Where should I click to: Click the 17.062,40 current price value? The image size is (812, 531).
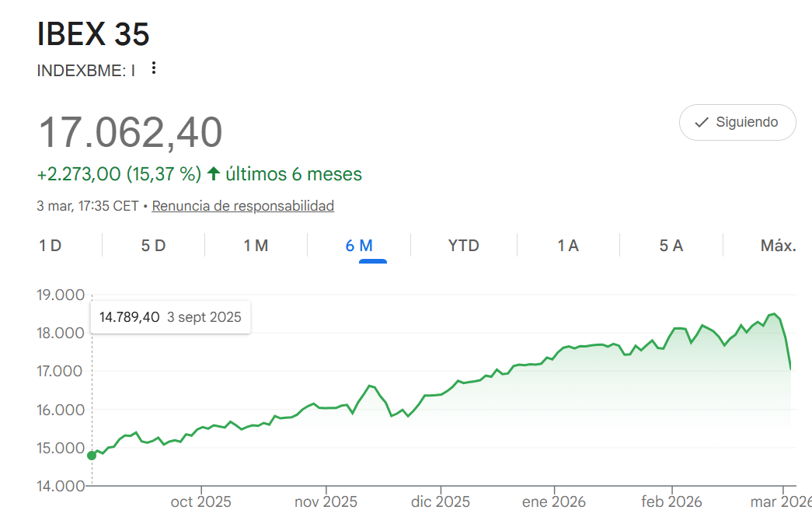click(x=131, y=132)
